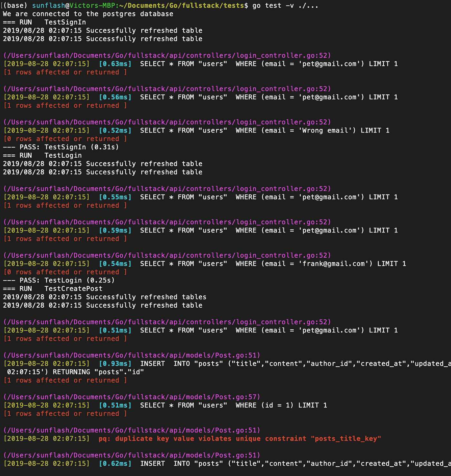
Task: Click the 'We are connected to the postgres database' line
Action: (x=88, y=14)
